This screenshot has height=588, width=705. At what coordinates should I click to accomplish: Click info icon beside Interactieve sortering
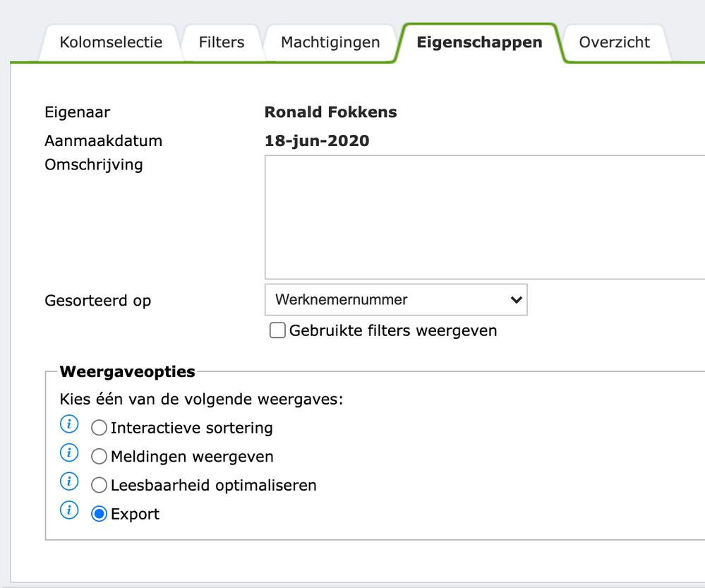[69, 425]
